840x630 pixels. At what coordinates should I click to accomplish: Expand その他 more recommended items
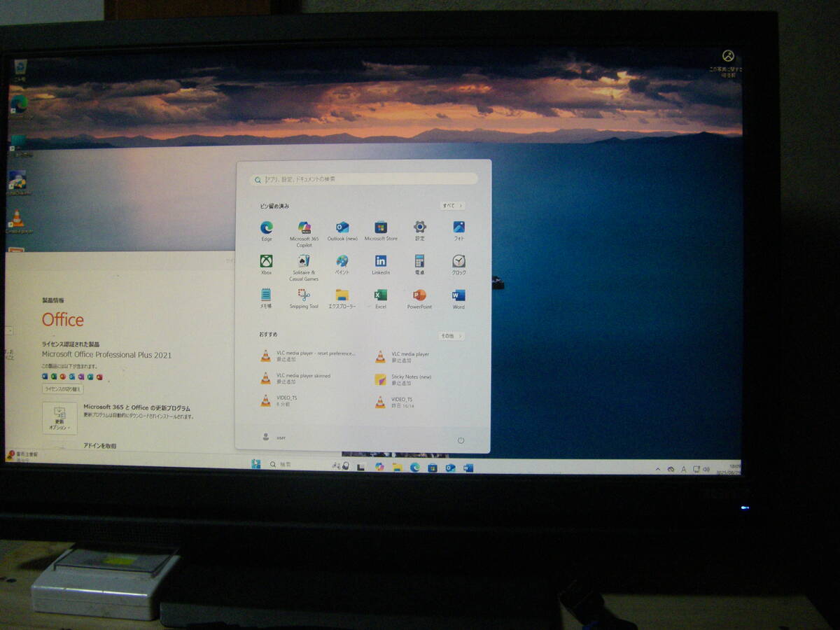tap(451, 336)
